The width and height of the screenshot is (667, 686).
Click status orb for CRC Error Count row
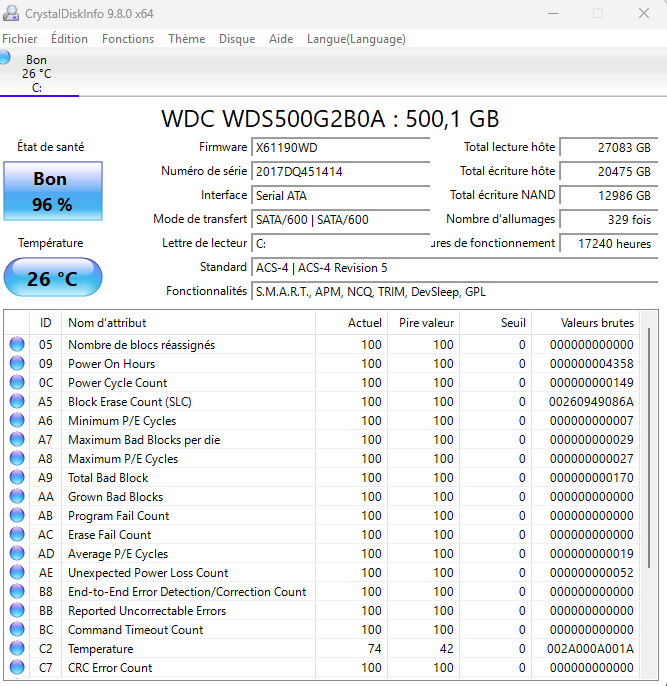click(17, 668)
